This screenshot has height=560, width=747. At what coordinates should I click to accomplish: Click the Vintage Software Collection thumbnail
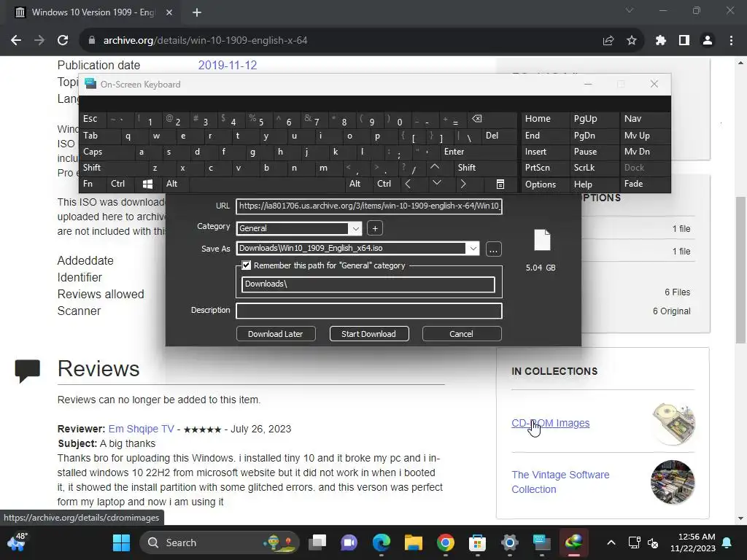(x=672, y=482)
